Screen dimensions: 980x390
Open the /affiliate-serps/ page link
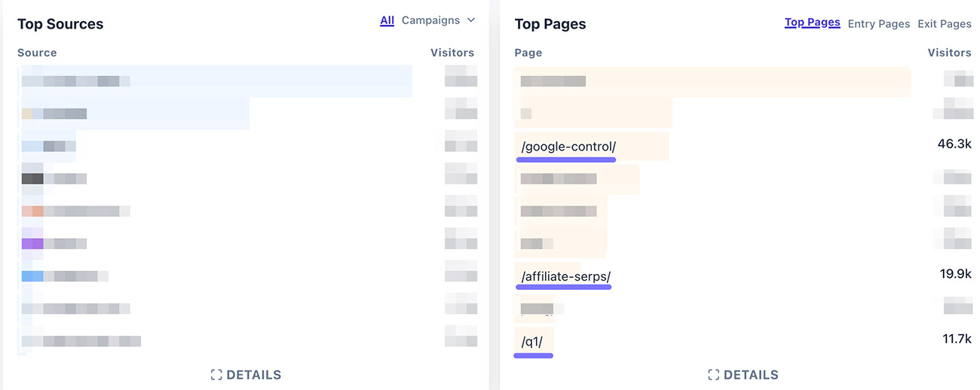(x=566, y=277)
